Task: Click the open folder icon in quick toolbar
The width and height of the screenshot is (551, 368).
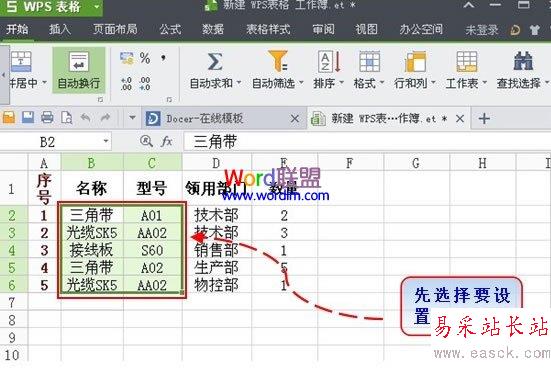Action: 9,117
